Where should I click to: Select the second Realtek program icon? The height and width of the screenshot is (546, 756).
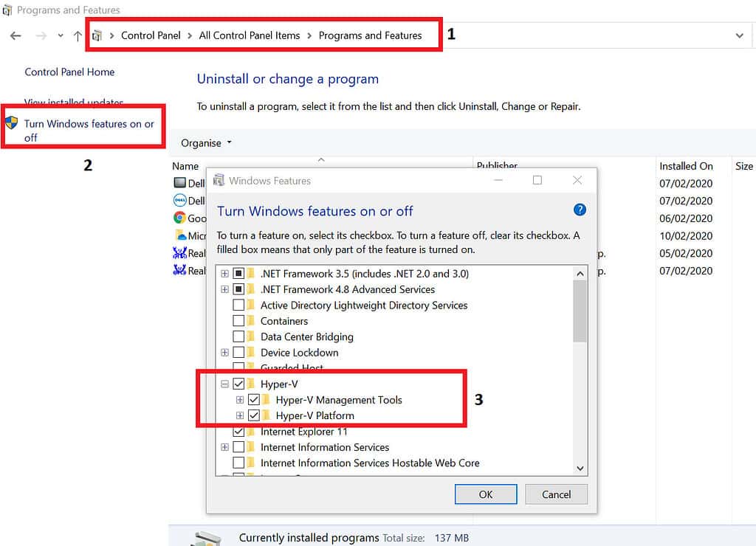point(179,269)
